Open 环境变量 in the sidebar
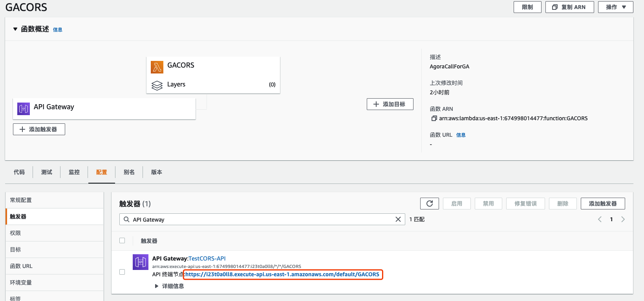 pyautogui.click(x=55, y=283)
